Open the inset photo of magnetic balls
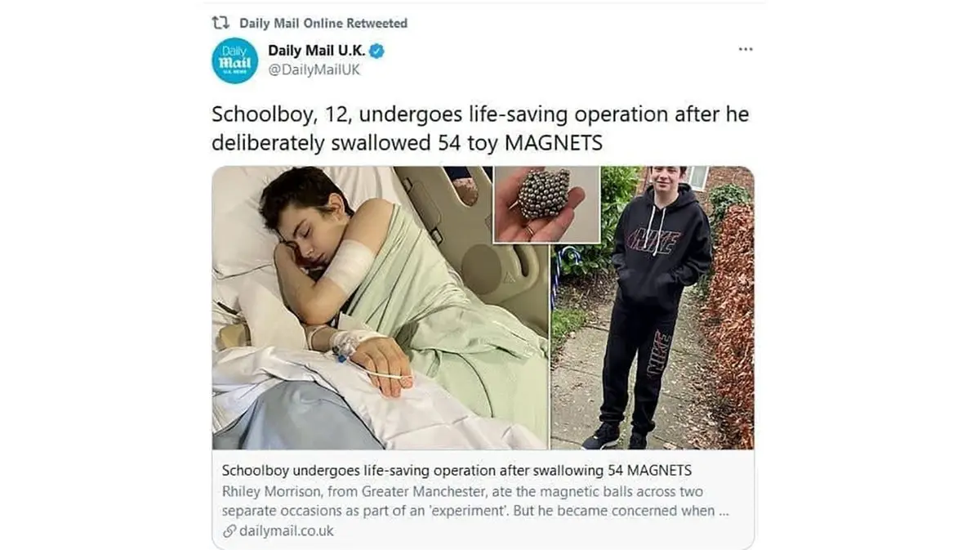The width and height of the screenshot is (980, 550). tap(546, 204)
